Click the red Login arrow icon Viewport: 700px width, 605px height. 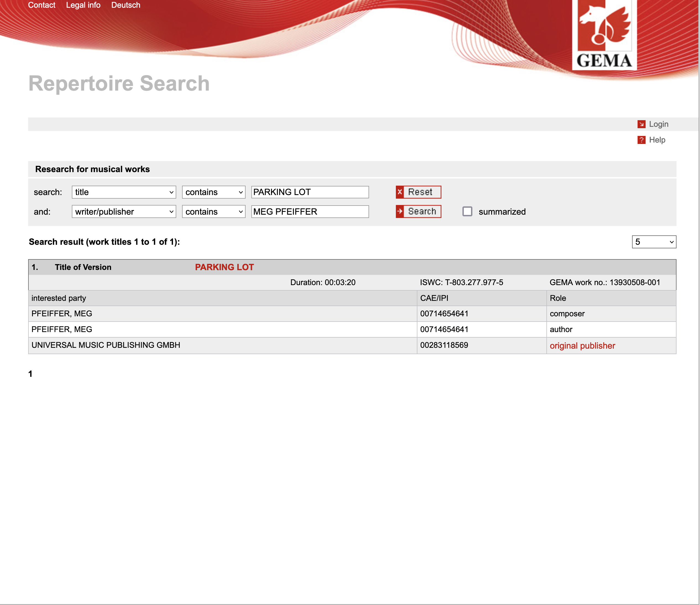point(641,124)
